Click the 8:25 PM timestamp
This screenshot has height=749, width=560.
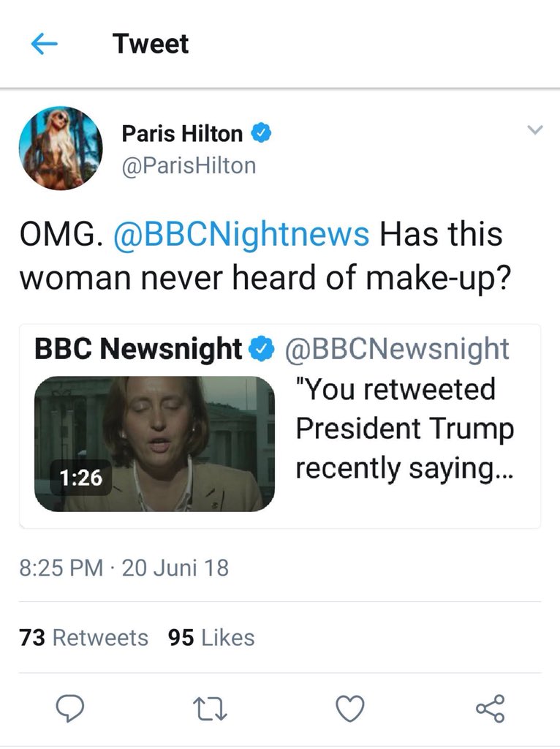click(x=61, y=568)
